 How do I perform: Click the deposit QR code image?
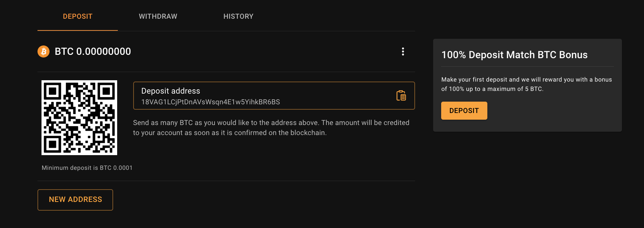pos(79,118)
